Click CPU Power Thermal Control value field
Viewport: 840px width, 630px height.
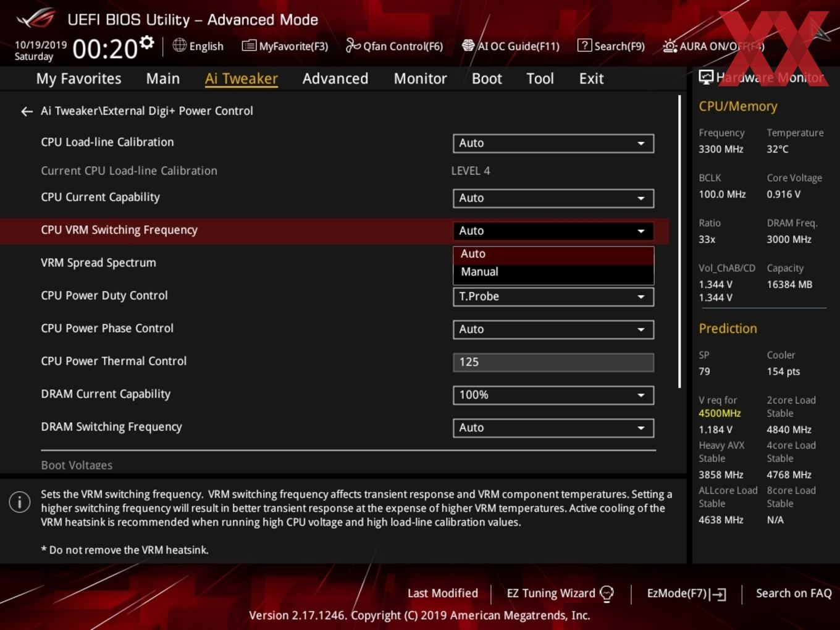tap(553, 362)
